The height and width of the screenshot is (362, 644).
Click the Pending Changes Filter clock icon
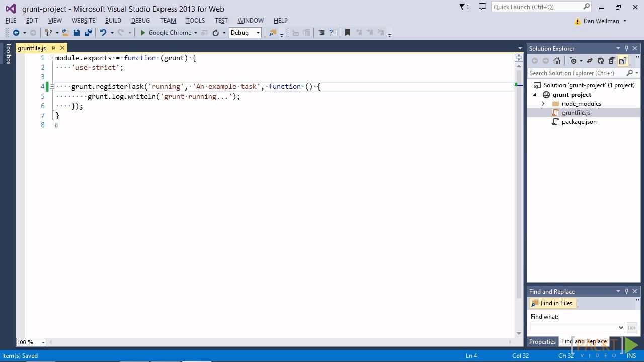[x=573, y=61]
